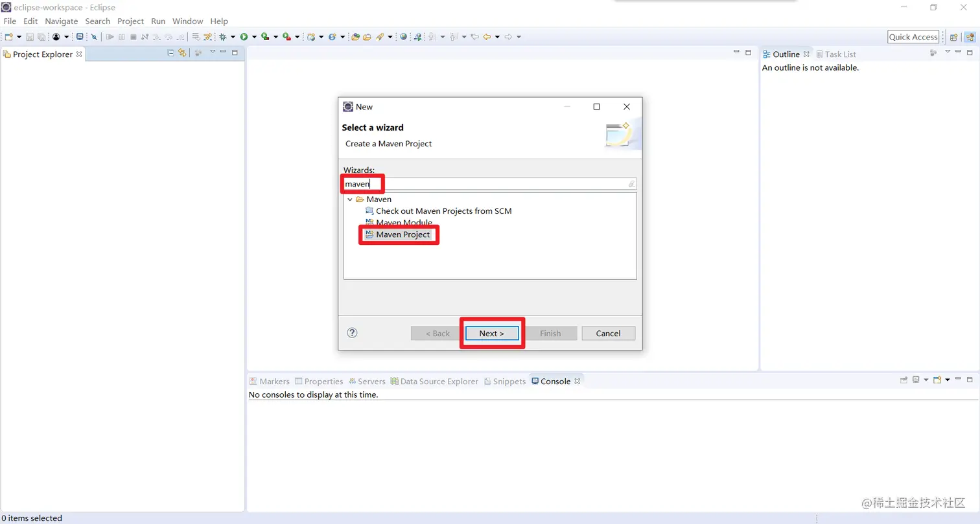Image resolution: width=980 pixels, height=524 pixels.
Task: Open the Back navigation history dropdown
Action: (497, 37)
